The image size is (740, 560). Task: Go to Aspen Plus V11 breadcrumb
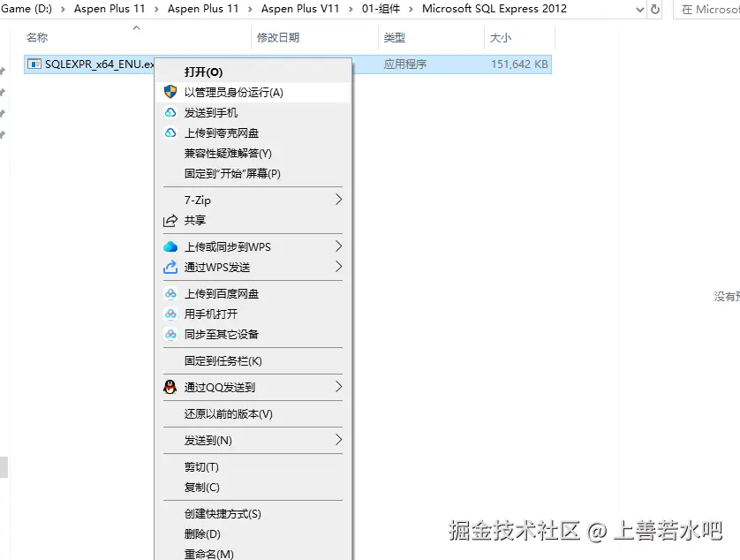300,9
